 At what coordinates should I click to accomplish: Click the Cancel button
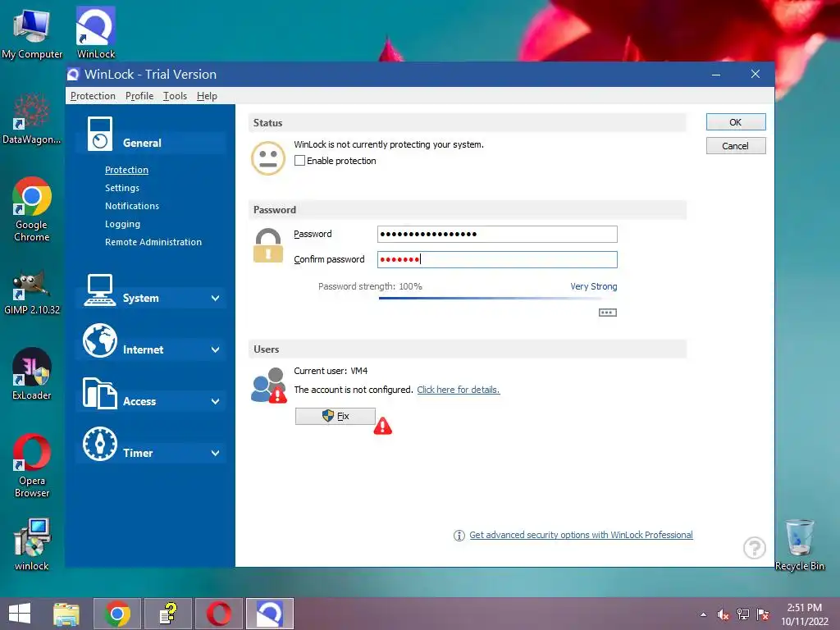tap(736, 146)
